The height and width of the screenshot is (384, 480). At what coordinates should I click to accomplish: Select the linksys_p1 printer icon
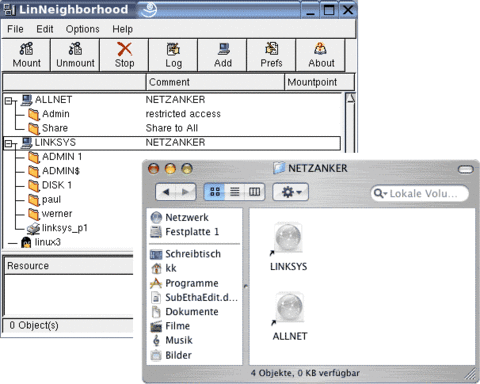coord(33,228)
